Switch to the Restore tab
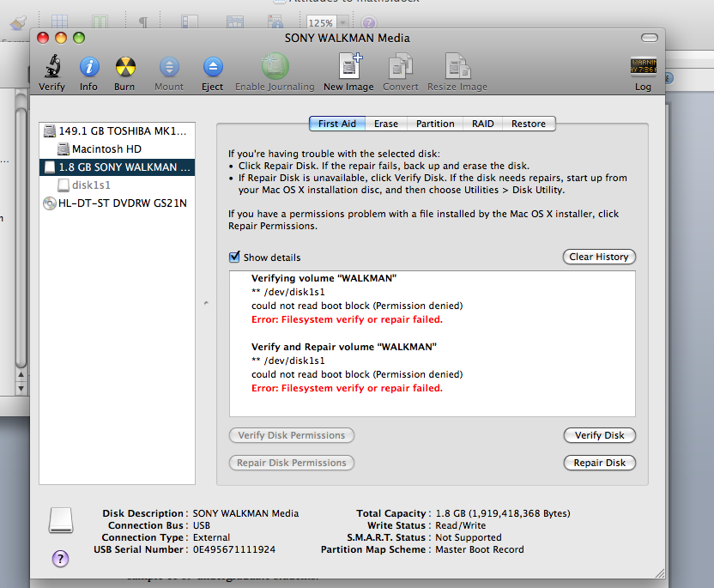Screen dimensions: 714x588 [529, 124]
